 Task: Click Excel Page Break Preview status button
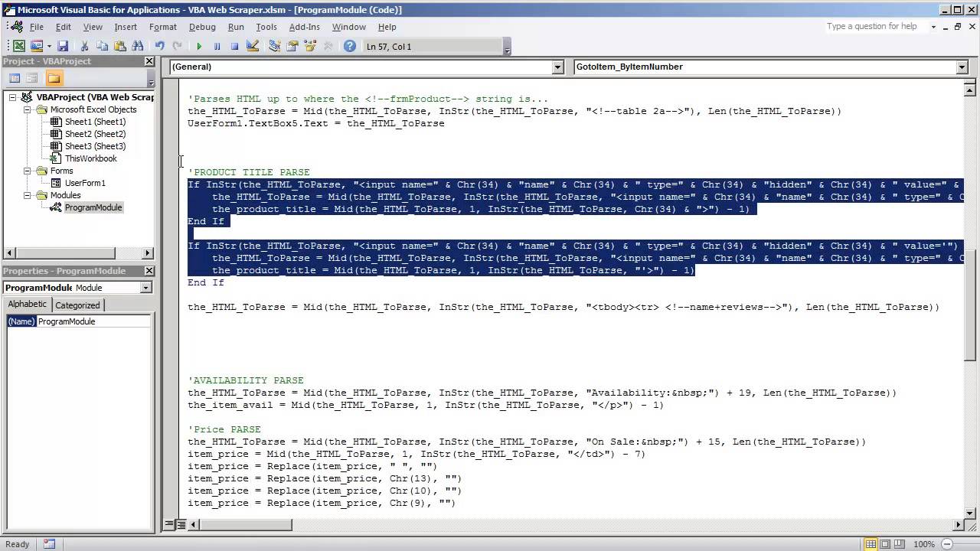900,544
